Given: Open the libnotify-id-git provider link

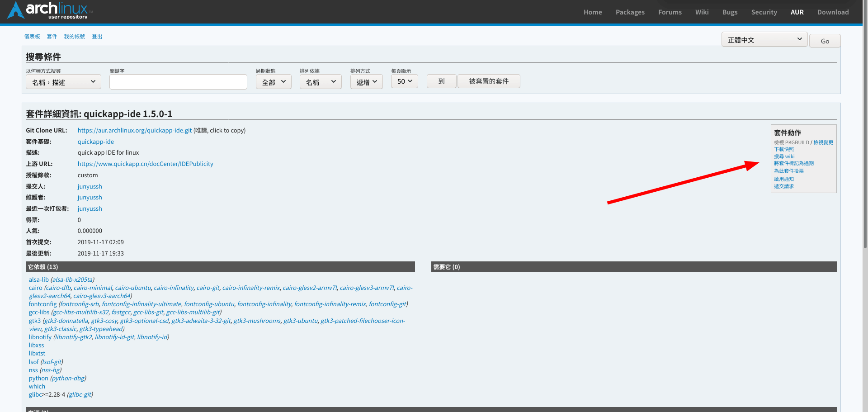Looking at the screenshot, I should coord(114,337).
